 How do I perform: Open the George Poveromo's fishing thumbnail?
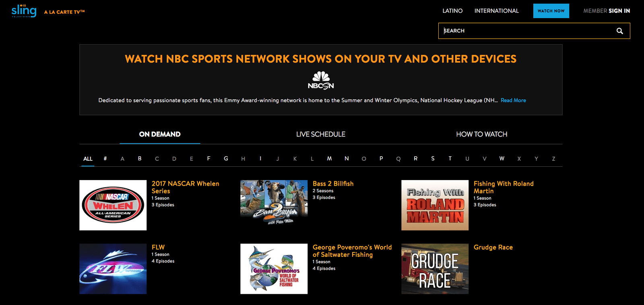(274, 269)
